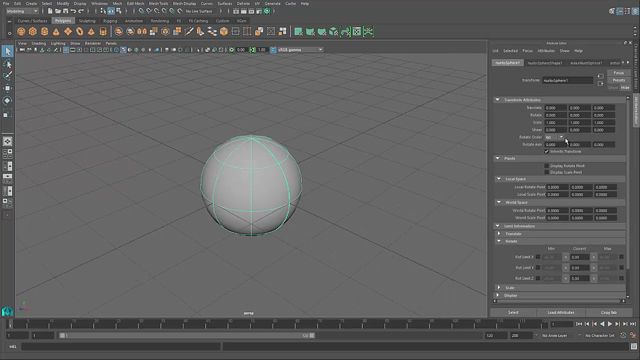Screen dimensions: 640x360
Task: Enable Rot Limit Y maximum checkbox
Action: tap(621, 268)
